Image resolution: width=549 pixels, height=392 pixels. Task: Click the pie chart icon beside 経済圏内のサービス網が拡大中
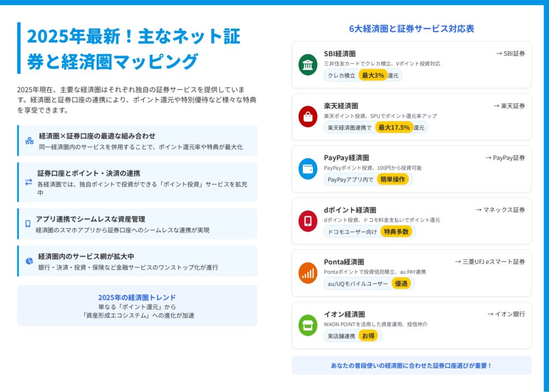(29, 261)
